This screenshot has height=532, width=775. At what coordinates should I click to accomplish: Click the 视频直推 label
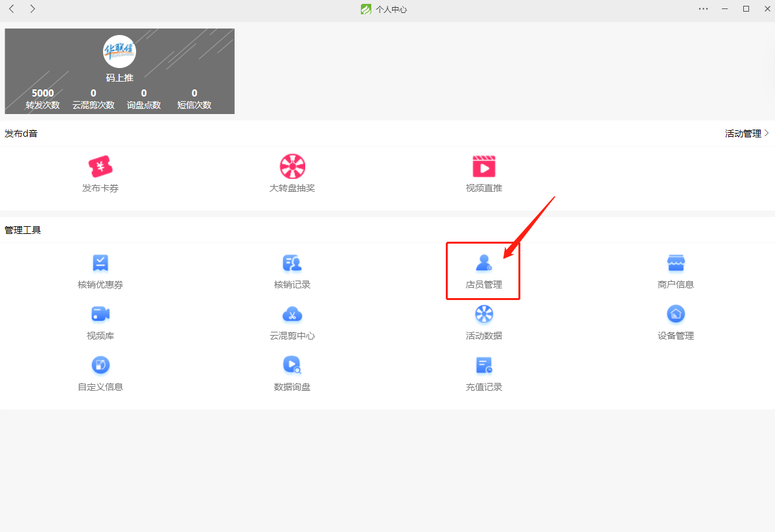484,189
